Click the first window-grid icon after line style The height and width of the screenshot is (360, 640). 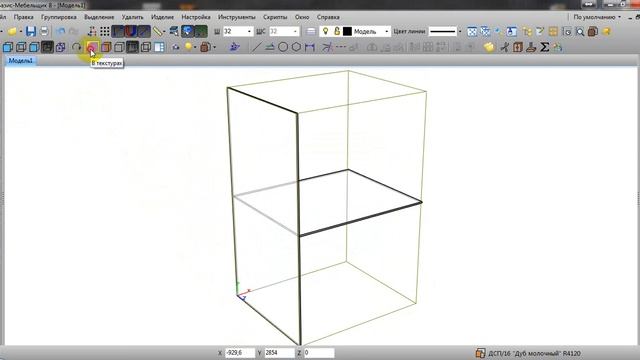pyautogui.click(x=472, y=31)
